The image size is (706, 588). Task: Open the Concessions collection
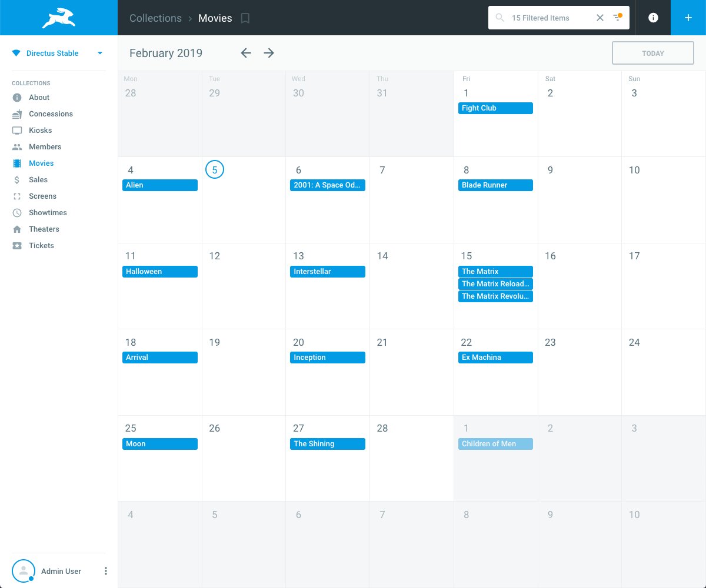(x=51, y=114)
